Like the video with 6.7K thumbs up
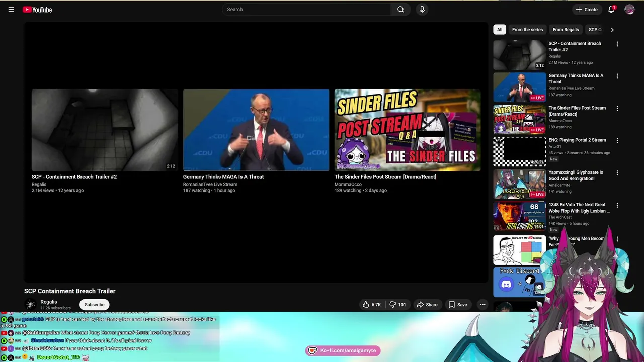644x362 pixels. coord(372,304)
